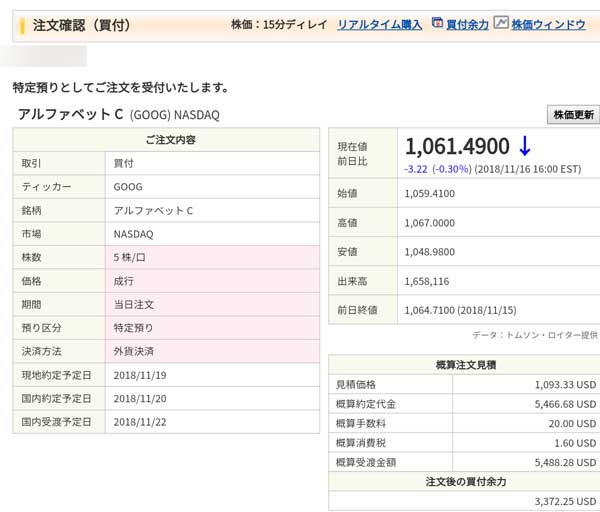Click the 注文確認（買付） page heading
The image size is (600, 512).
(x=81, y=24)
